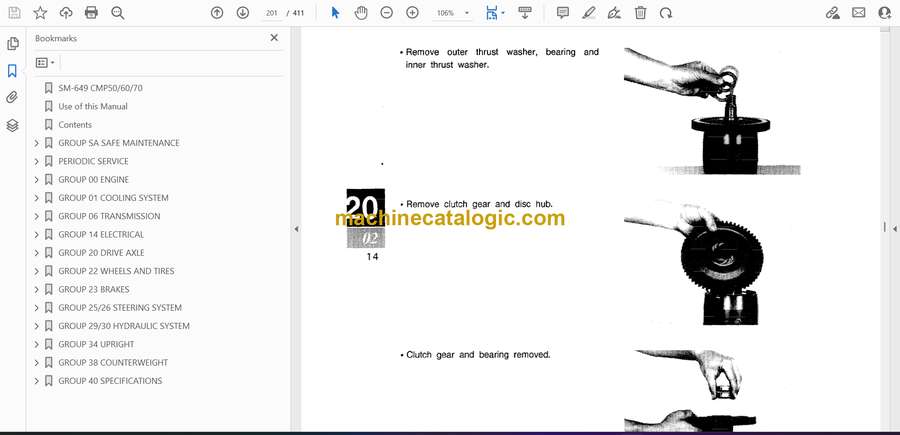Click the thrust washer removal photo

pyautogui.click(x=712, y=111)
